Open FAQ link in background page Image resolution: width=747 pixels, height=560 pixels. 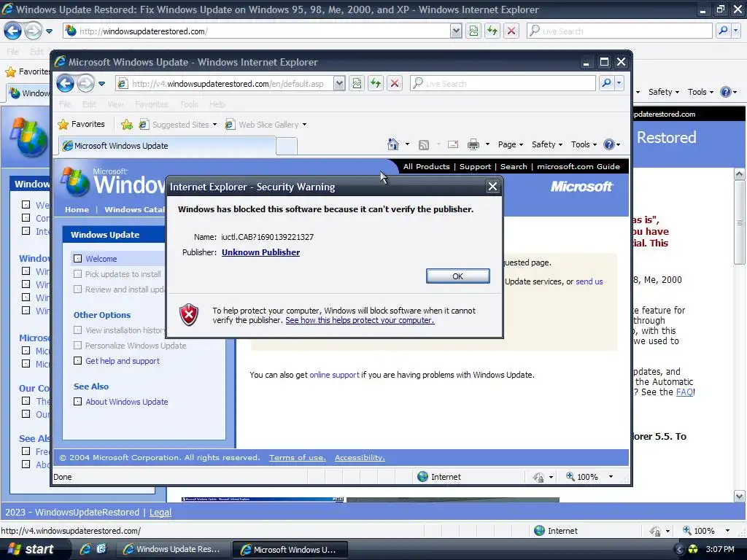point(684,392)
